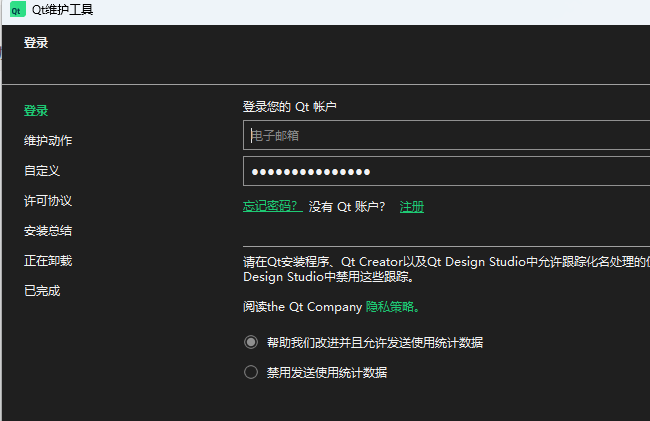Click the tracking description paragraph text
650x421 pixels.
pyautogui.click(x=446, y=269)
